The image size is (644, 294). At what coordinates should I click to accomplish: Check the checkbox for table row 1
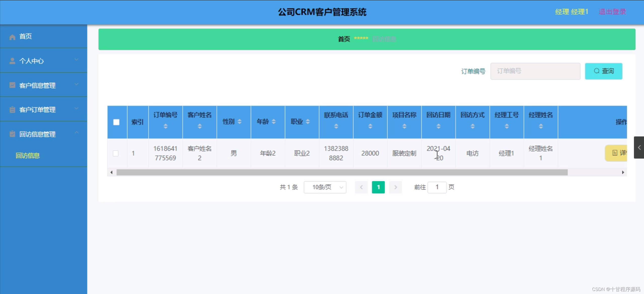(116, 153)
